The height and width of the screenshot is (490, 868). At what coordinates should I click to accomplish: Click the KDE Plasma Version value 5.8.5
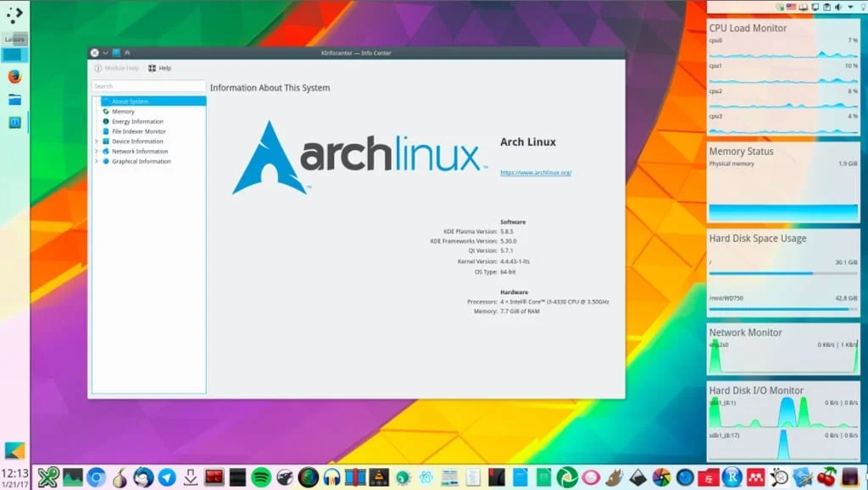click(x=507, y=231)
